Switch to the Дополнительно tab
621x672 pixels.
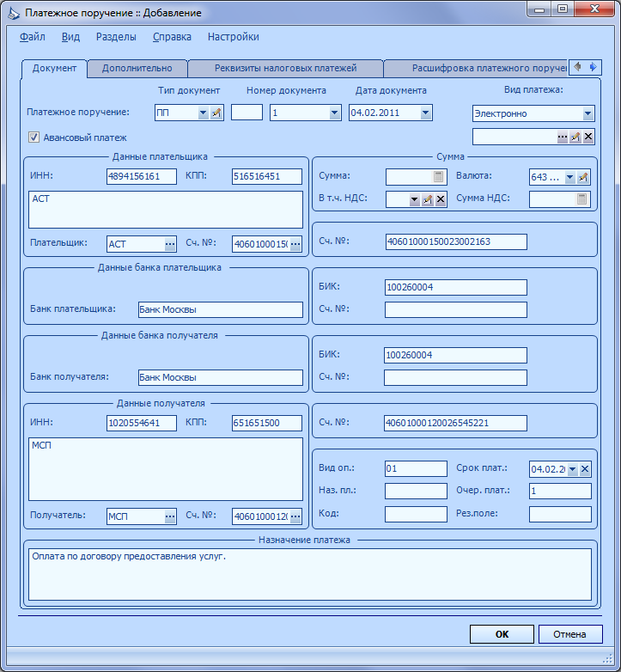137,68
